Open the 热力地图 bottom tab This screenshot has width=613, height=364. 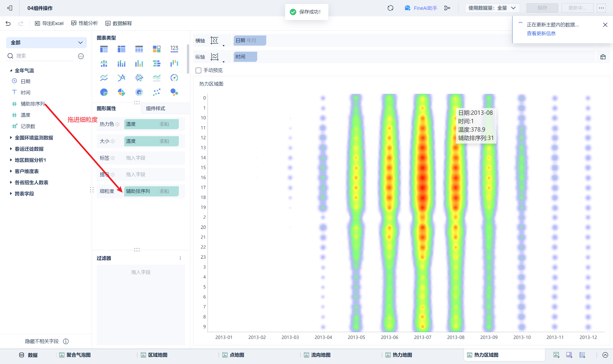(402, 355)
